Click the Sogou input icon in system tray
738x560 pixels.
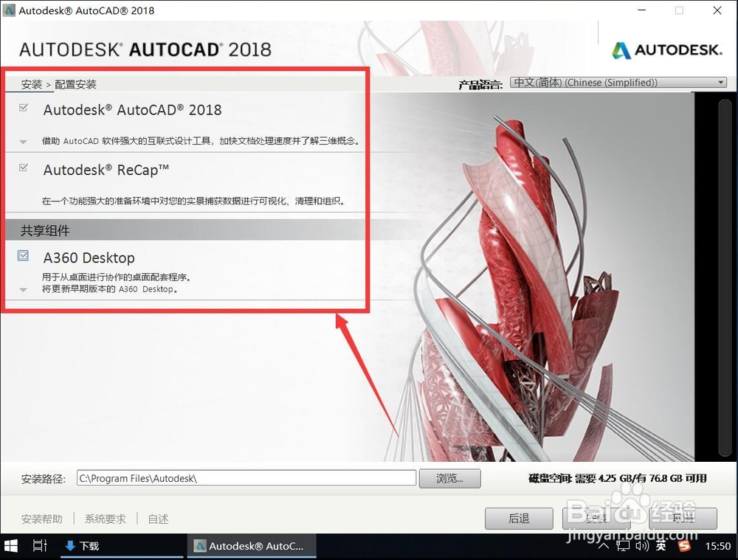click(x=683, y=546)
